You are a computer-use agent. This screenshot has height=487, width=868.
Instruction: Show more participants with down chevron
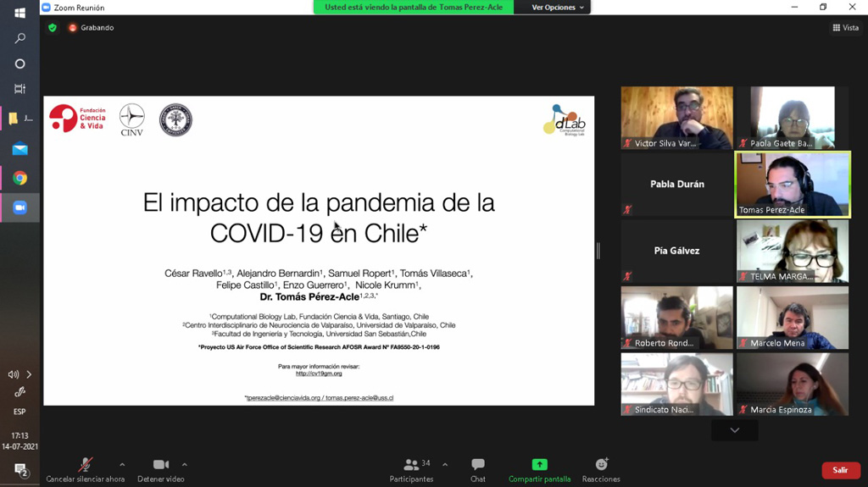click(735, 430)
